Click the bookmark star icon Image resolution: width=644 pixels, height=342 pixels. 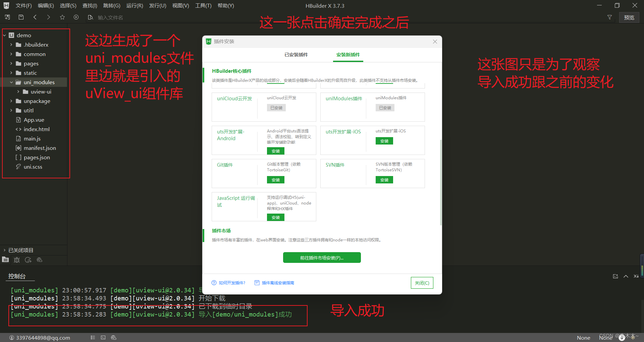(62, 17)
